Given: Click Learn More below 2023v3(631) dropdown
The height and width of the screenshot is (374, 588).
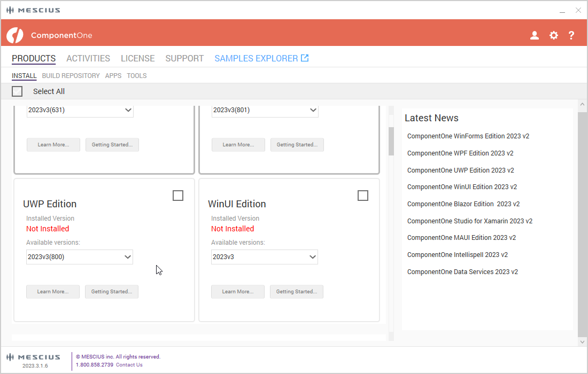Looking at the screenshot, I should tap(53, 145).
